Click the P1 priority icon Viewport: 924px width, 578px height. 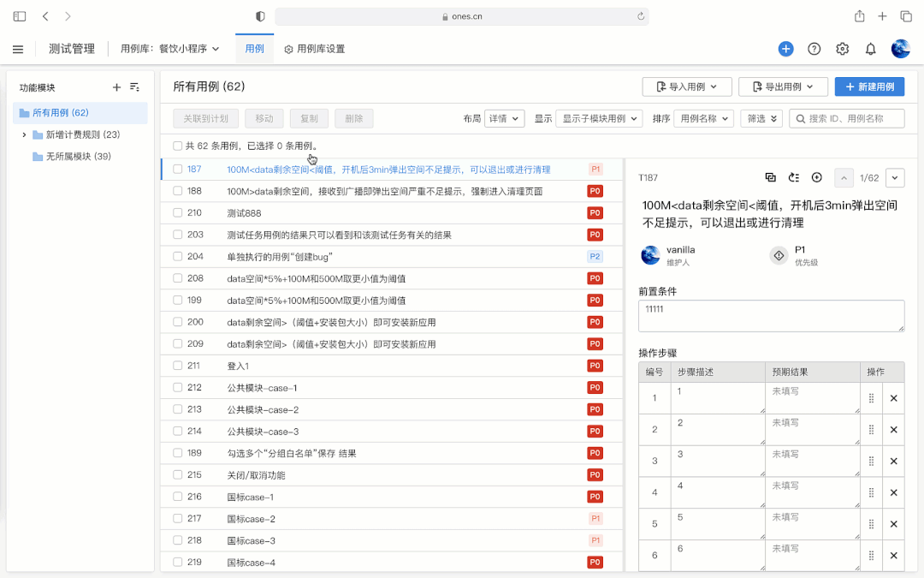pos(779,255)
